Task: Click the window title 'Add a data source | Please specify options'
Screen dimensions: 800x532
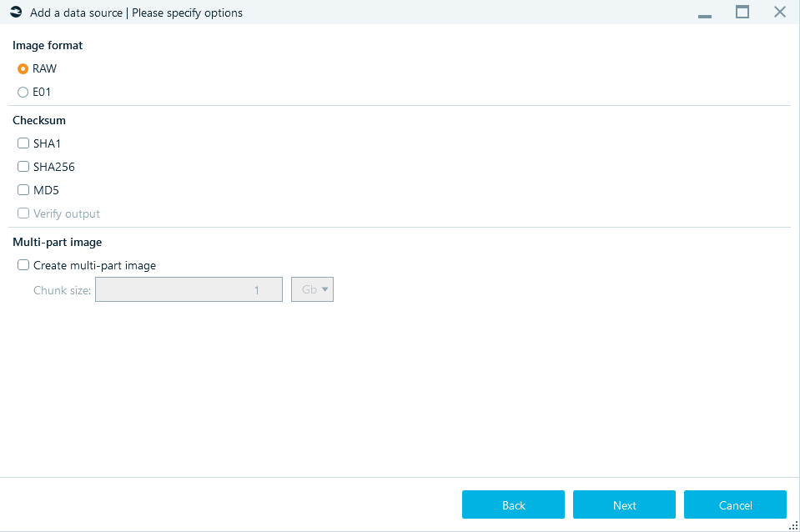Action: (136, 13)
